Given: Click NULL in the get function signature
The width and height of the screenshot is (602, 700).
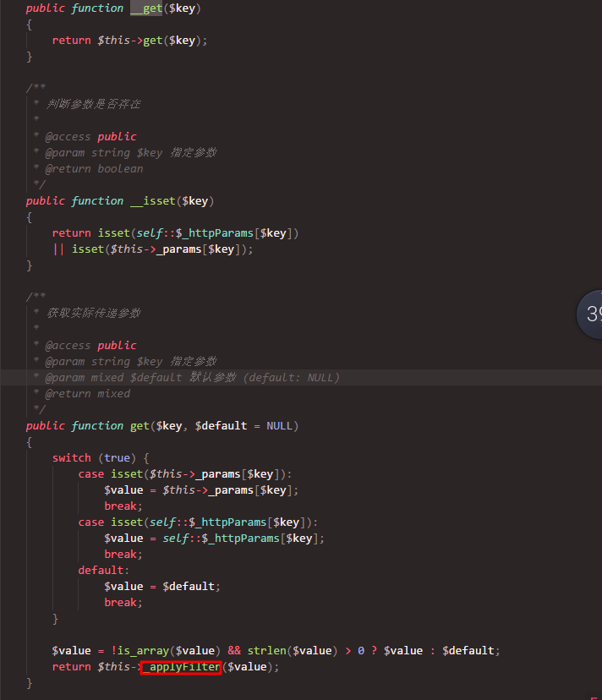Looking at the screenshot, I should click(x=279, y=426).
